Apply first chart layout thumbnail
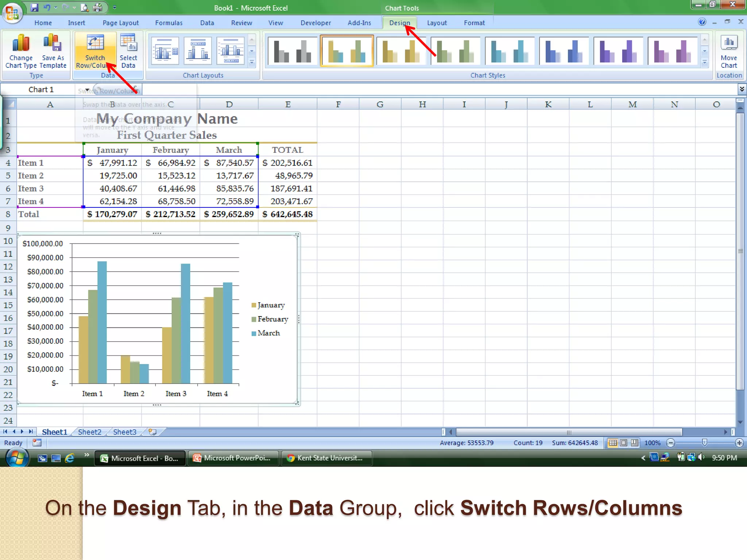Viewport: 747px width, 560px height. pos(165,51)
